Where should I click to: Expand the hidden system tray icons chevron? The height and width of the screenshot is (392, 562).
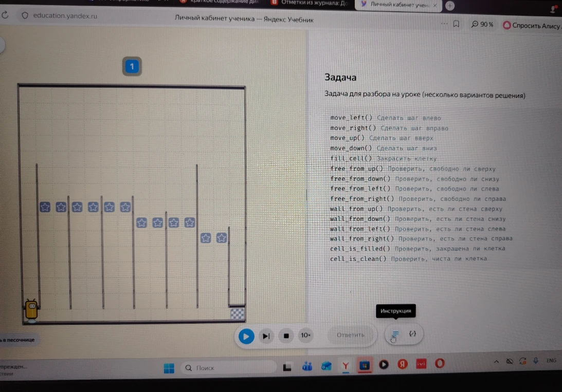496,362
